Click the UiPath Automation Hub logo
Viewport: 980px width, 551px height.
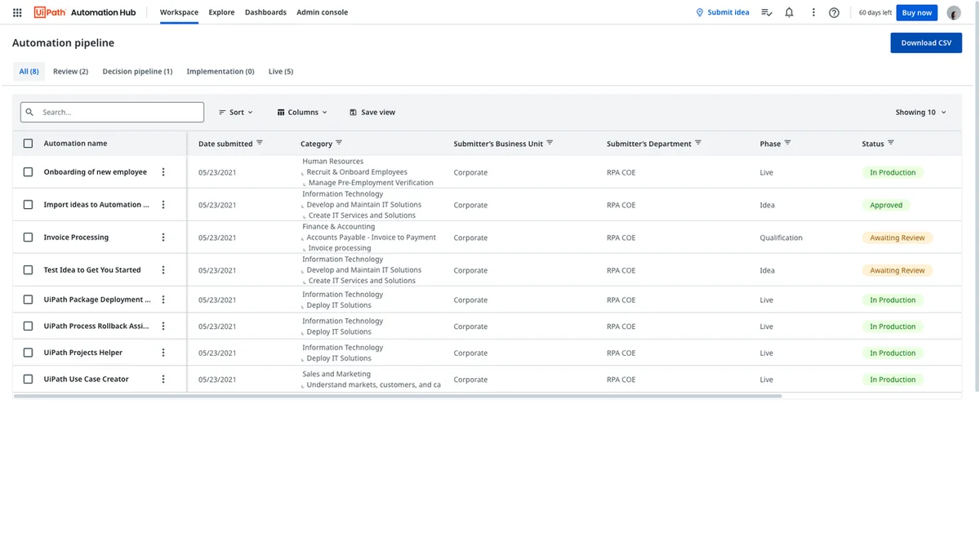pos(85,12)
